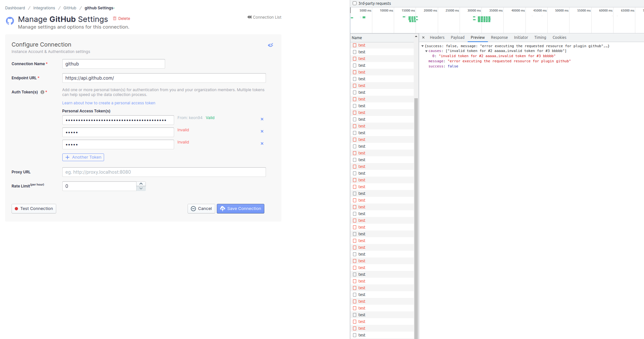
Task: Remove the keon94 valid token with X
Action: point(262,119)
